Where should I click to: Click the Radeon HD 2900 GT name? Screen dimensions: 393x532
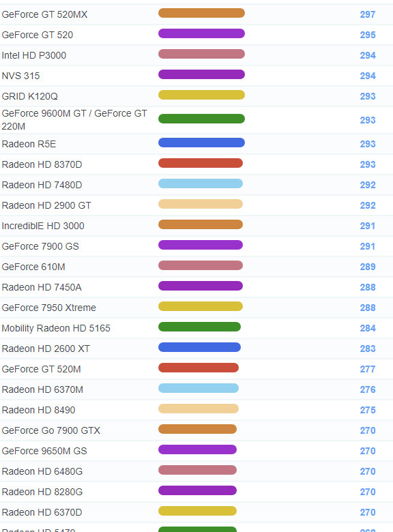pyautogui.click(x=46, y=205)
